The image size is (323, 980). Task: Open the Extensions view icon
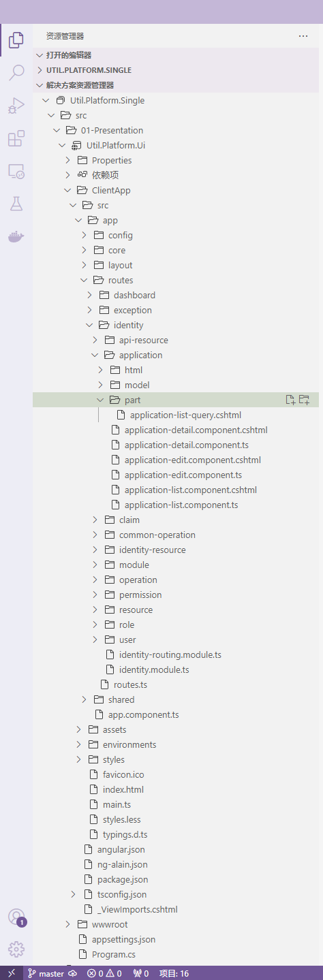pyautogui.click(x=16, y=138)
